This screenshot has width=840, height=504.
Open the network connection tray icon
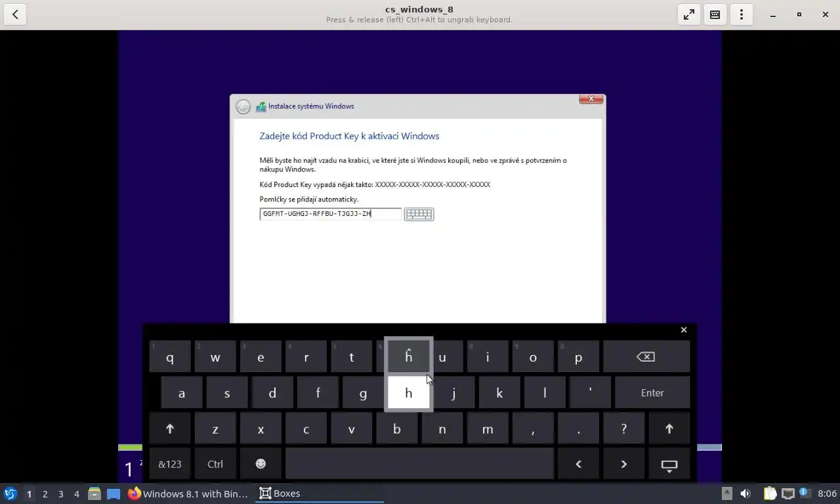pos(787,493)
